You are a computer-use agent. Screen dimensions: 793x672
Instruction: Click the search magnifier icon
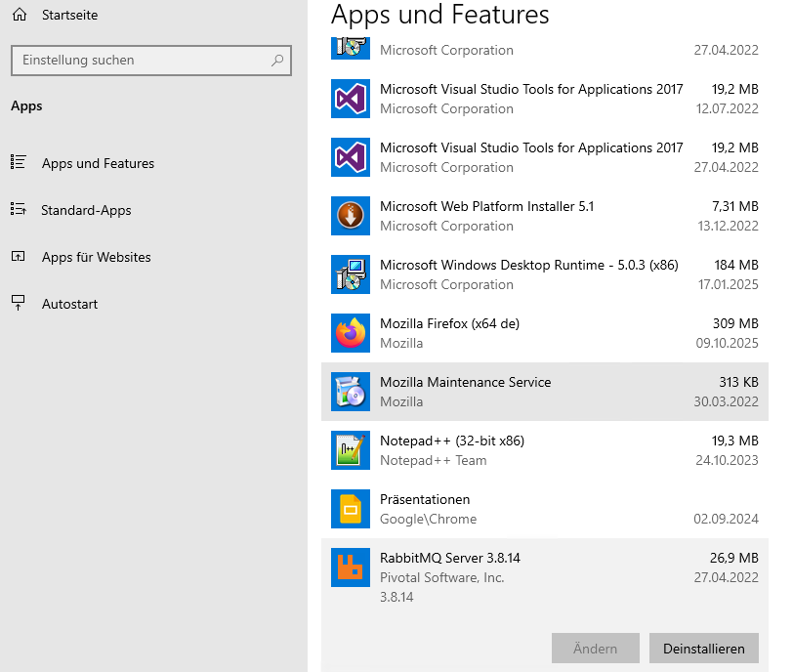pos(277,61)
